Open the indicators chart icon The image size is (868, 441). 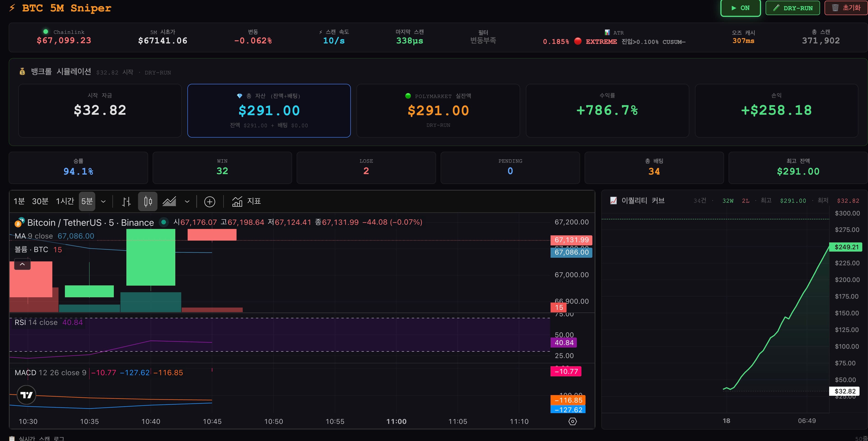coord(237,202)
